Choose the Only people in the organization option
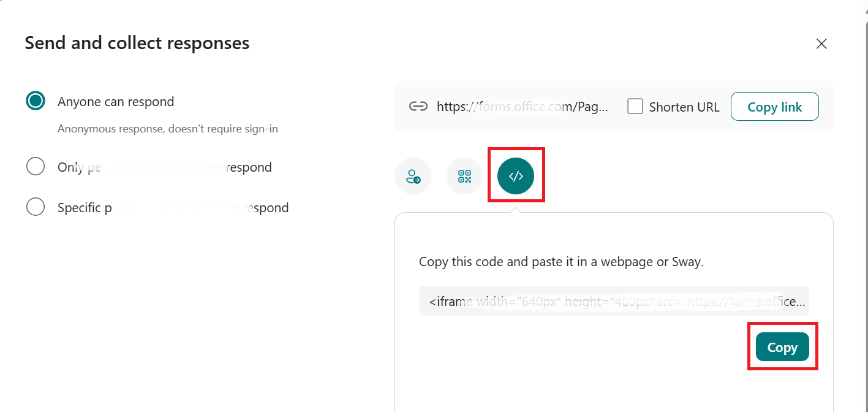The height and width of the screenshot is (412, 868). pos(36,166)
